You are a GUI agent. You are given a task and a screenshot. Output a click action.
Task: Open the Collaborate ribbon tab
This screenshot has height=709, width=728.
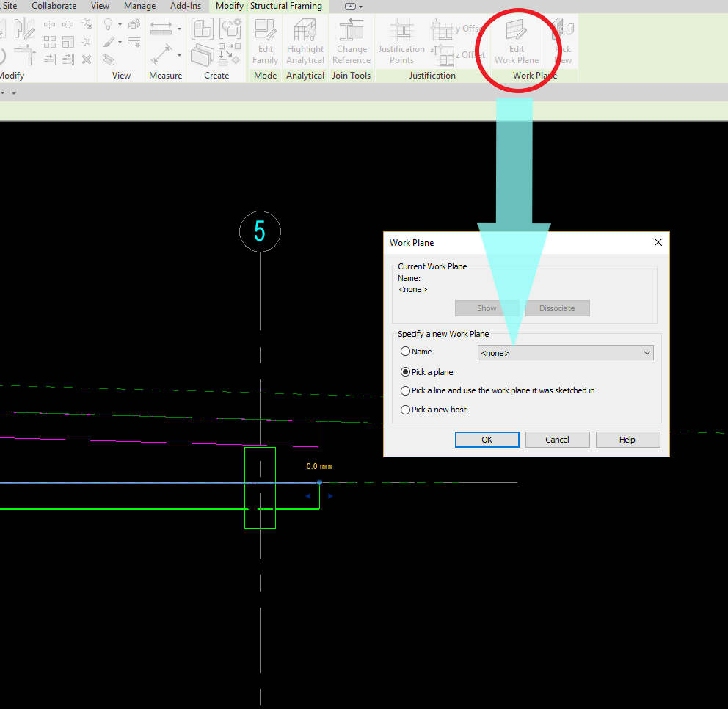[54, 6]
